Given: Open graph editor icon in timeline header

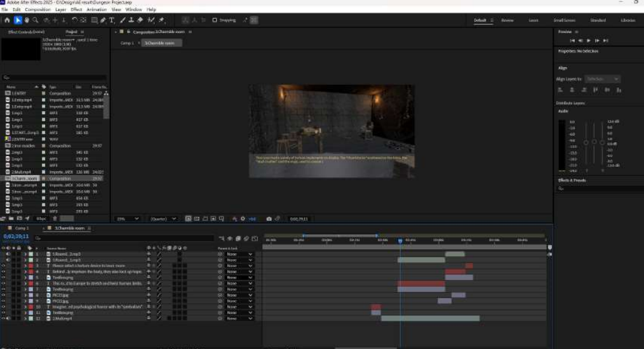Looking at the screenshot, I should pos(255,239).
